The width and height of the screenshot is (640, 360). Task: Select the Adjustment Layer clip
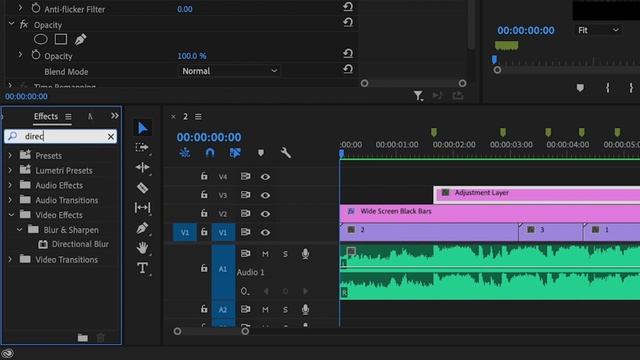pos(537,194)
